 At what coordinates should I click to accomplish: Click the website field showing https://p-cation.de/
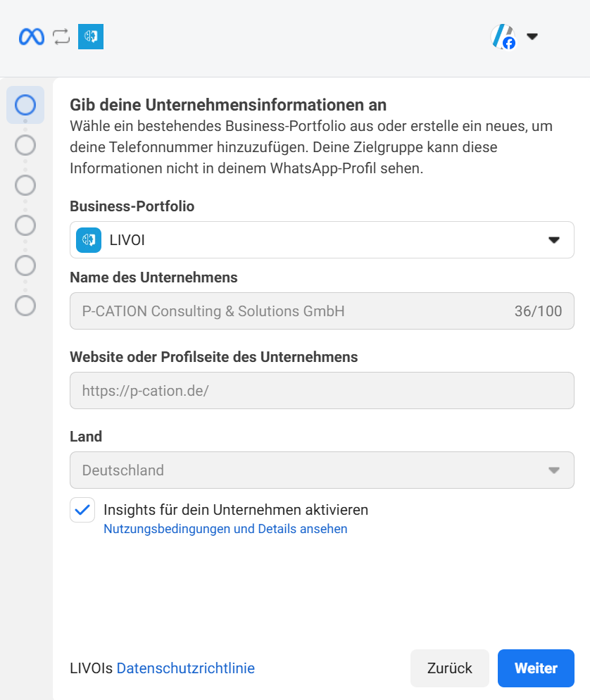(282, 390)
